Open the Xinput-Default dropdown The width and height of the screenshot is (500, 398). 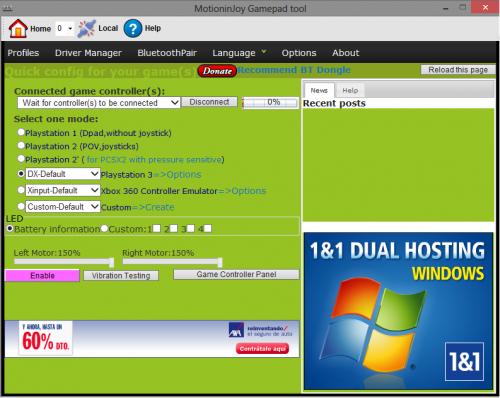pyautogui.click(x=63, y=190)
